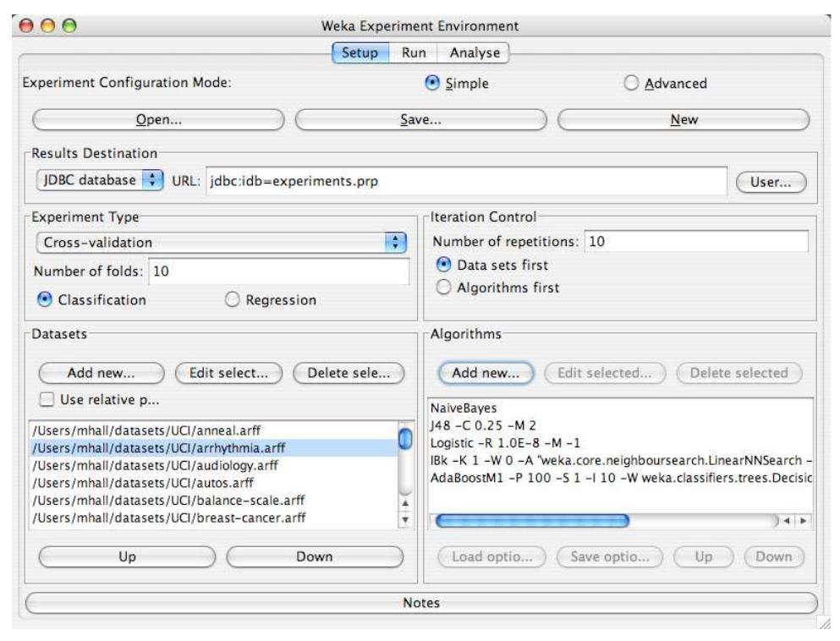Select Logistic -R 1.0E-8 algorithm
840x641 pixels.
tap(620, 443)
